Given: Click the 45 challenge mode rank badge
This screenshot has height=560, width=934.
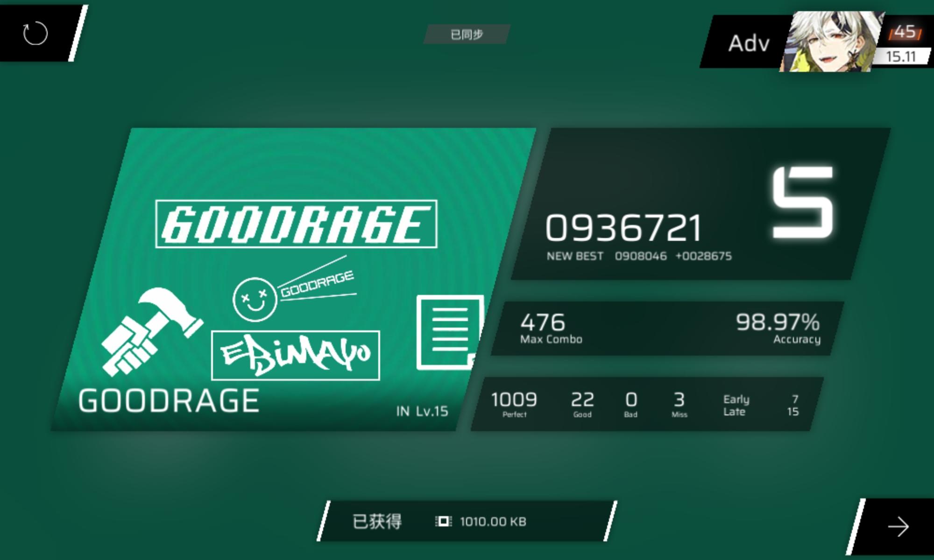Looking at the screenshot, I should coord(905,32).
